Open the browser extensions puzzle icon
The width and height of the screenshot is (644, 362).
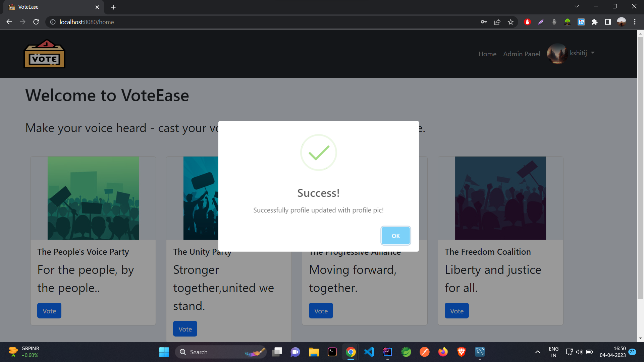[594, 22]
